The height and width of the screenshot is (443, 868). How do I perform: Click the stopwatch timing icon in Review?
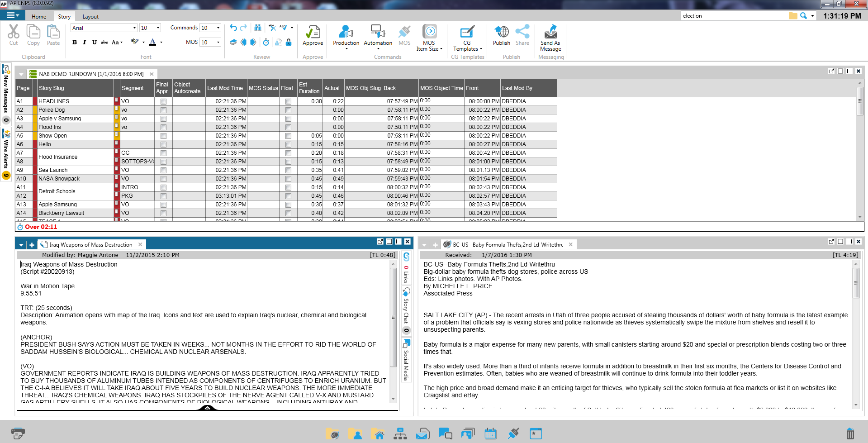click(266, 42)
